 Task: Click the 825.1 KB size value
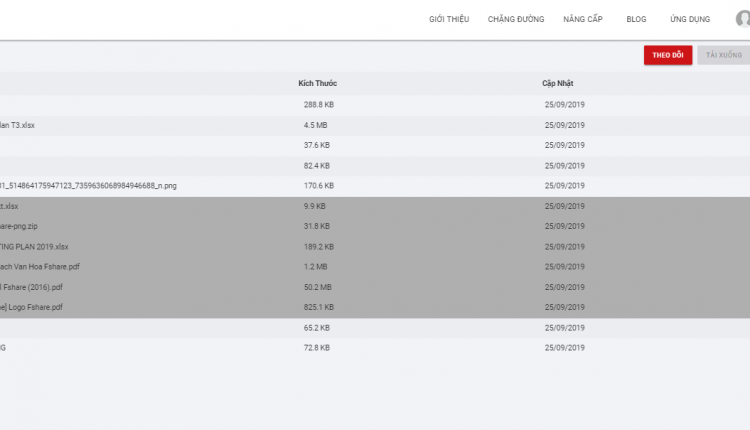[319, 307]
